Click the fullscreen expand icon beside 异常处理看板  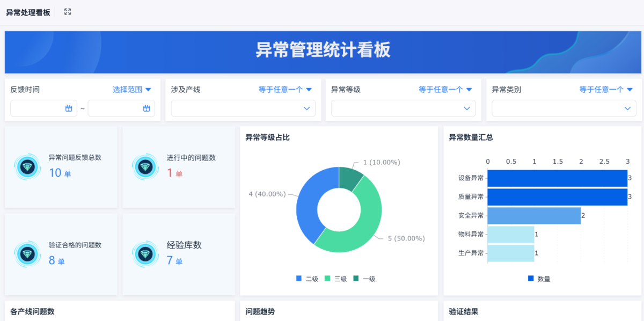click(x=67, y=11)
